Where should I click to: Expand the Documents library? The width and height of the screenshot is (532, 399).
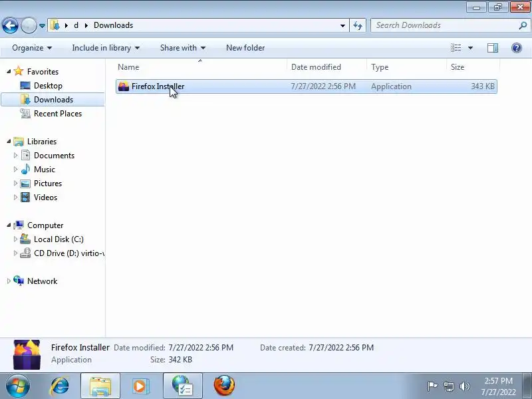click(x=15, y=156)
